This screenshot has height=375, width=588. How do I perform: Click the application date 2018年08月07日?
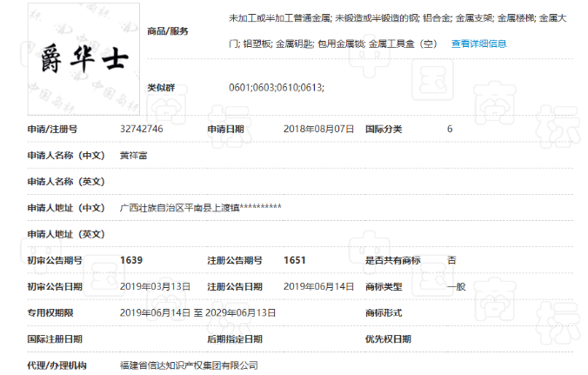tap(318, 129)
